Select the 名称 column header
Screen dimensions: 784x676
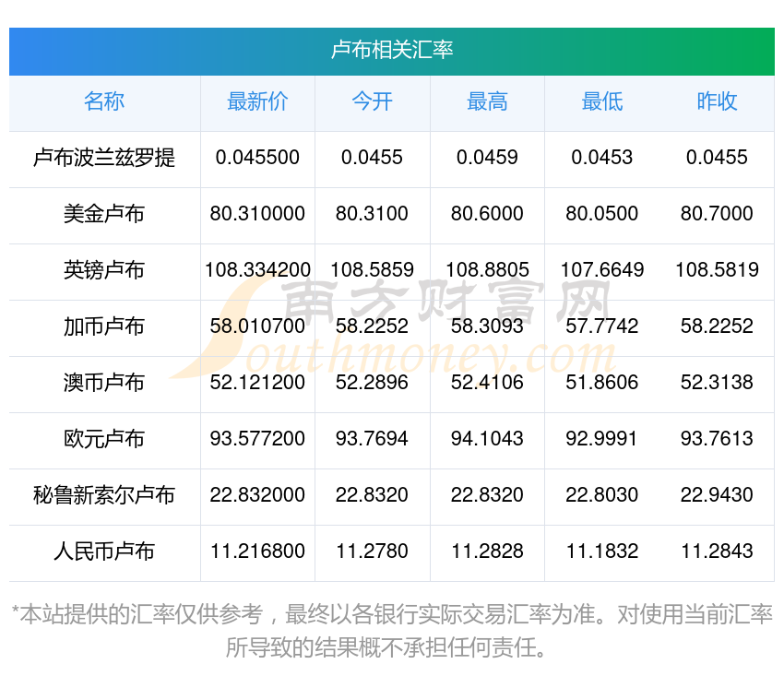(104, 101)
